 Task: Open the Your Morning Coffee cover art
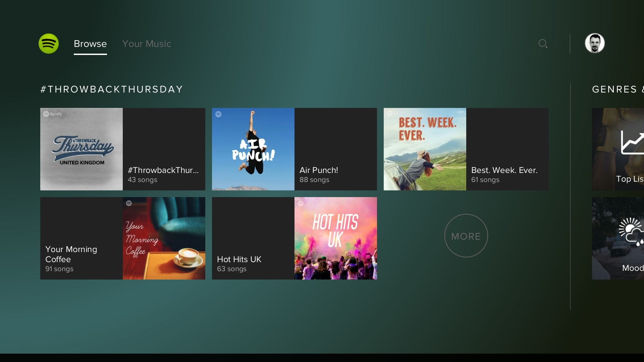[x=164, y=238]
